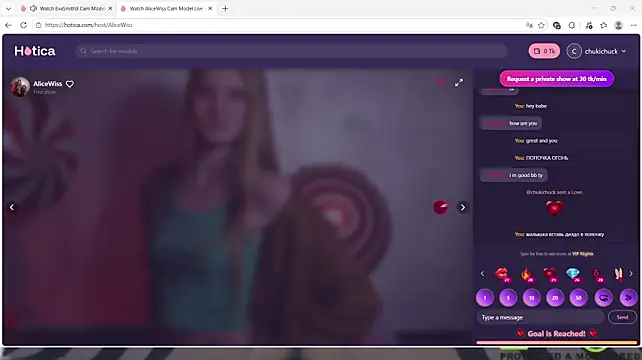This screenshot has height=360, width=642.
Task: Tip 1 token with the purple button
Action: tap(485, 298)
